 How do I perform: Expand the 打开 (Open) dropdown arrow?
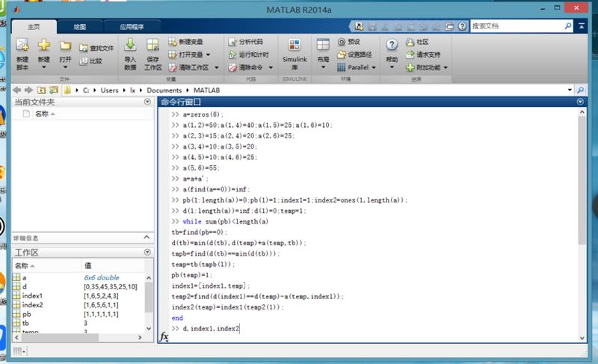click(x=65, y=67)
